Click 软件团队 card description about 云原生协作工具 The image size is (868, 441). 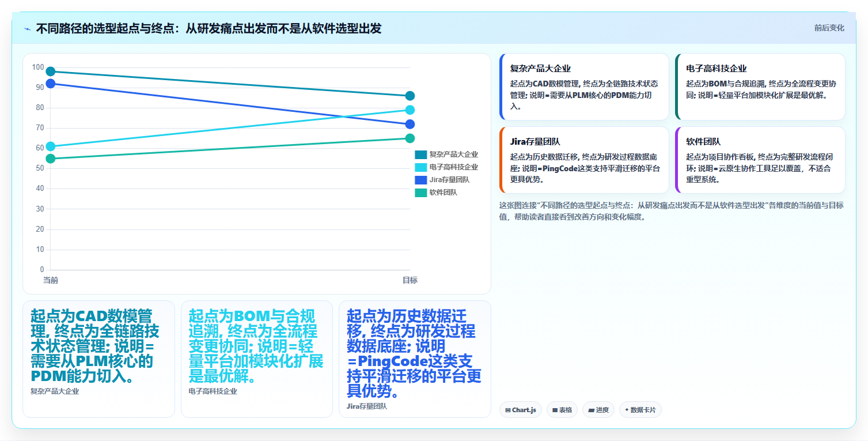pyautogui.click(x=759, y=168)
